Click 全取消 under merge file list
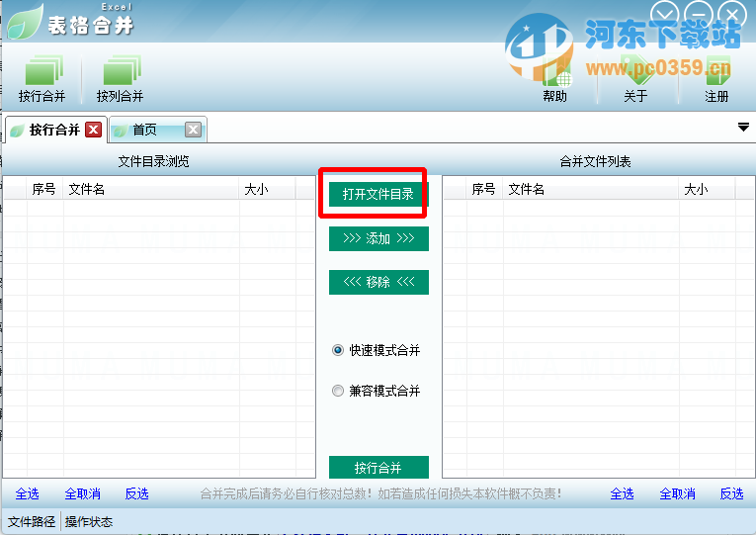Screen dimensions: 756x535 tap(677, 494)
